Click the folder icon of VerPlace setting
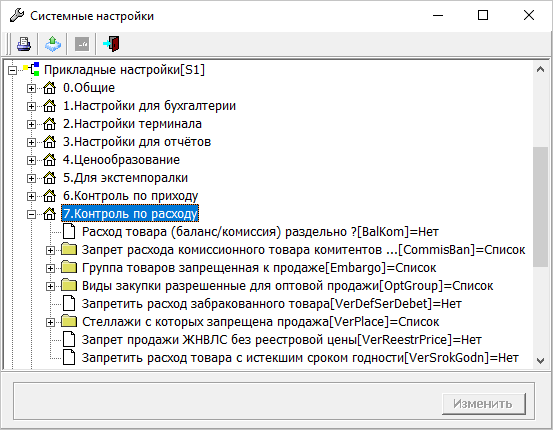The image size is (553, 430). 69,321
